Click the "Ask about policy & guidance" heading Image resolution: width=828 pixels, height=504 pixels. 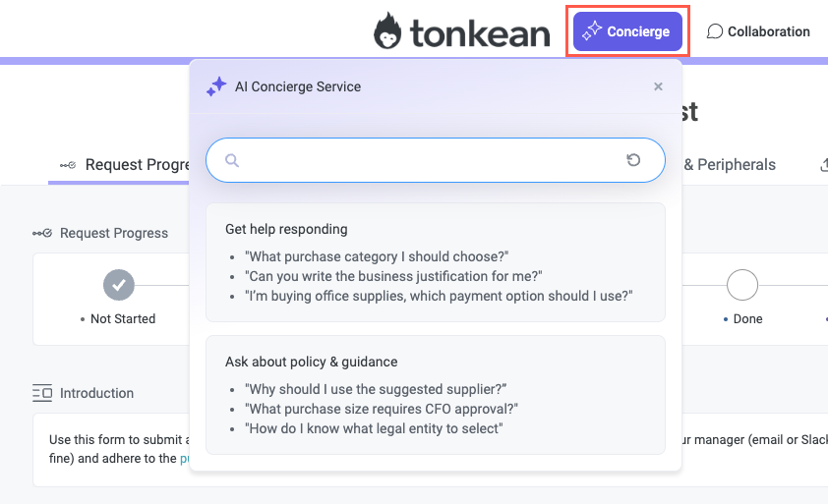click(x=312, y=363)
